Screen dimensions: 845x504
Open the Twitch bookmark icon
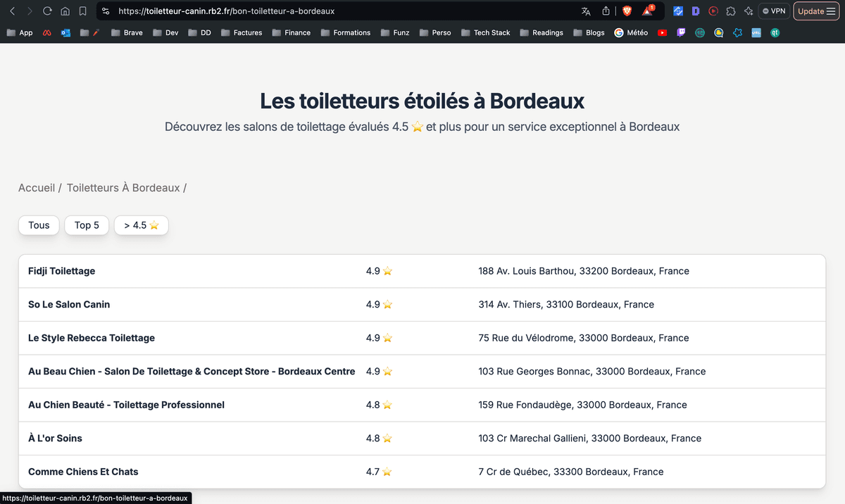tap(681, 32)
